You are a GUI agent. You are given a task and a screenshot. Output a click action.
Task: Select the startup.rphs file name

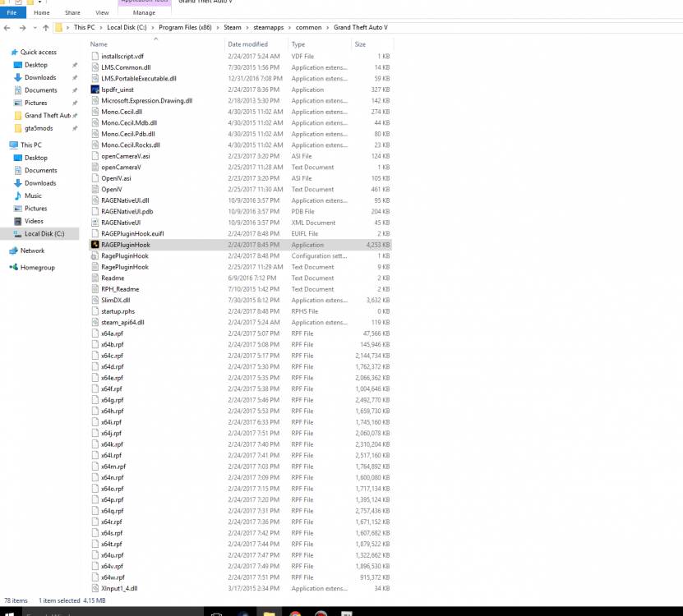(118, 311)
